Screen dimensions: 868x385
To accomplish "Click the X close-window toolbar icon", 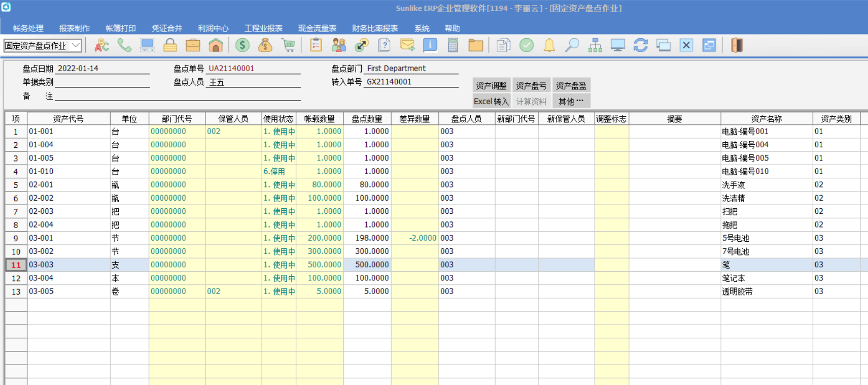I will click(686, 45).
